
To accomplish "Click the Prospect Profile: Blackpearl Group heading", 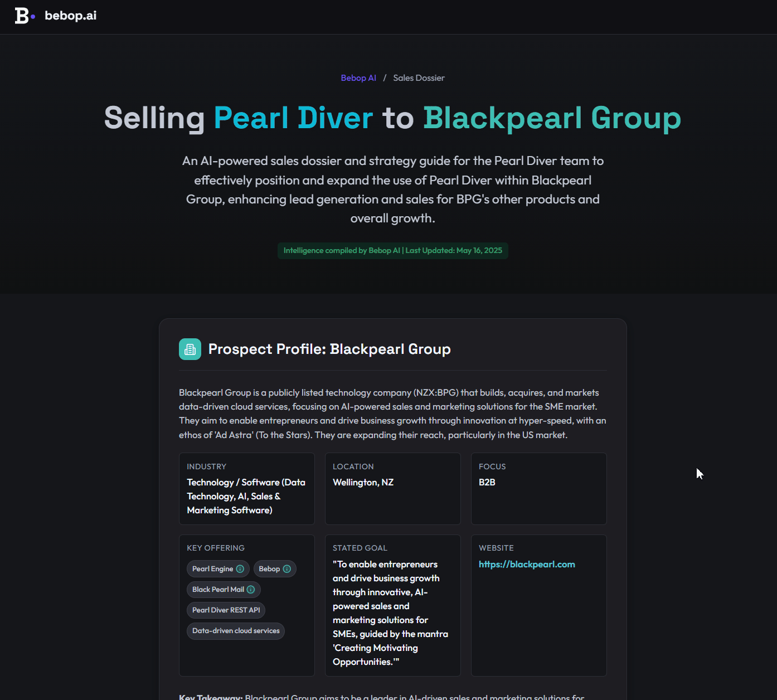I will coord(329,349).
